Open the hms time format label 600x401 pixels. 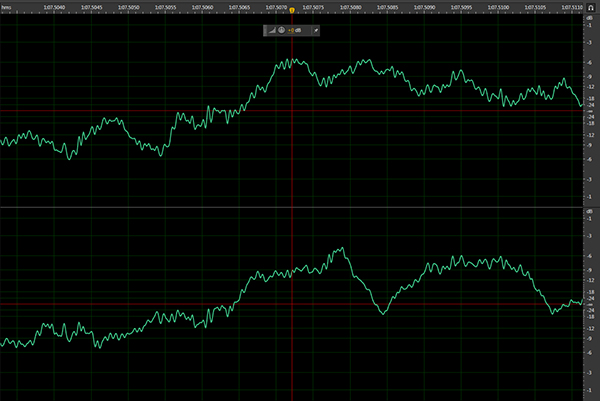coord(6,5)
